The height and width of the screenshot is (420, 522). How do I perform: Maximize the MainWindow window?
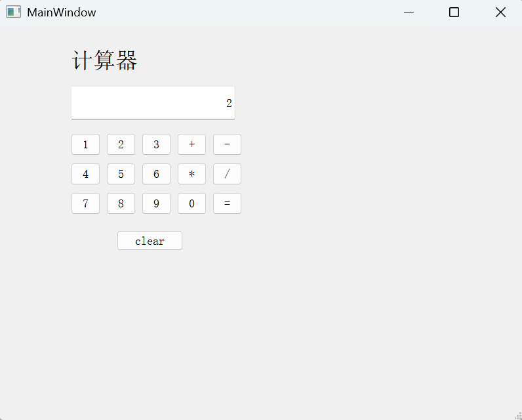click(454, 12)
